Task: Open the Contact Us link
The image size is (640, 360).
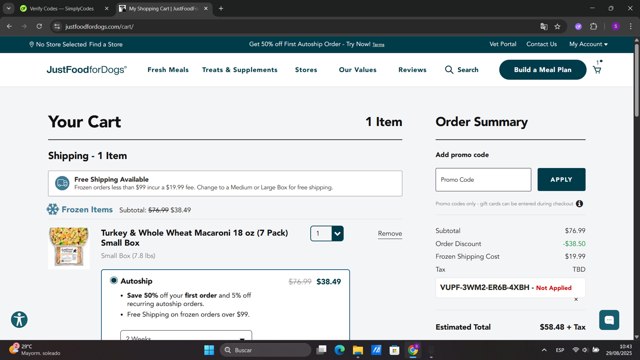Action: coord(541,44)
